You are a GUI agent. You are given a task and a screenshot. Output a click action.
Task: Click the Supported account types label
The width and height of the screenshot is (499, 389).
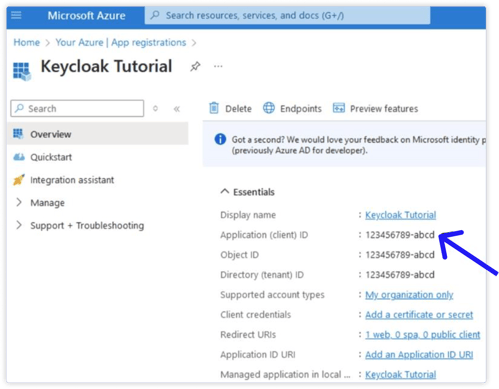point(272,295)
